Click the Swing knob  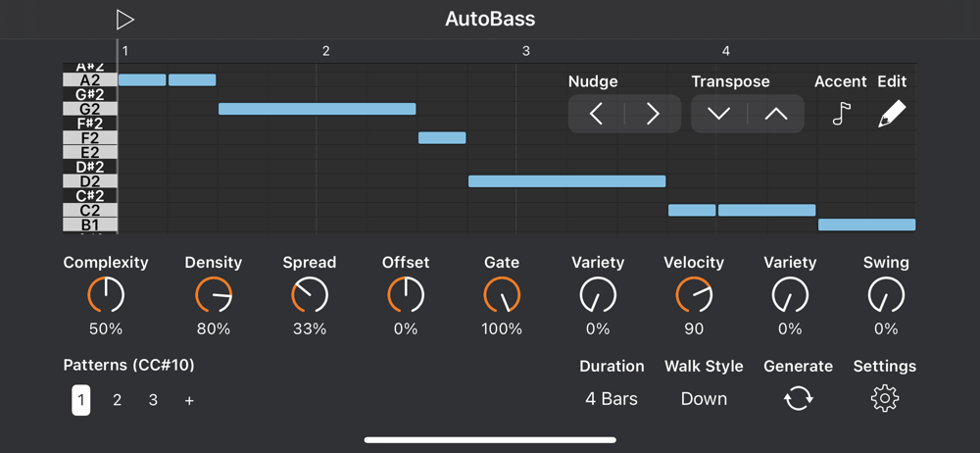[x=886, y=294]
